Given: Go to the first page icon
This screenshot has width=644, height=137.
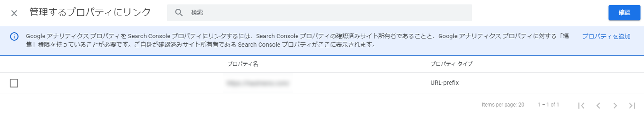Looking at the screenshot, I should coord(581,105).
